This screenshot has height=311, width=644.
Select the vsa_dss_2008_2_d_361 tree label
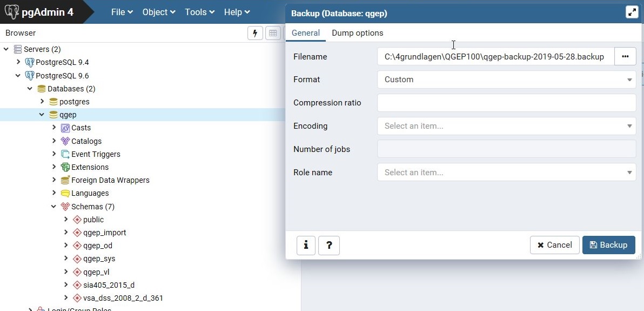pyautogui.click(x=123, y=298)
